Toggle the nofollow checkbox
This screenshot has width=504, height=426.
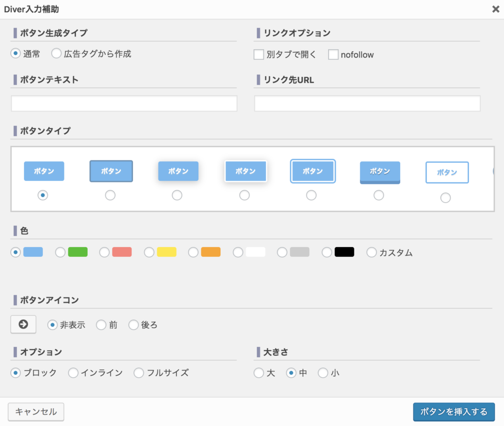(x=333, y=55)
